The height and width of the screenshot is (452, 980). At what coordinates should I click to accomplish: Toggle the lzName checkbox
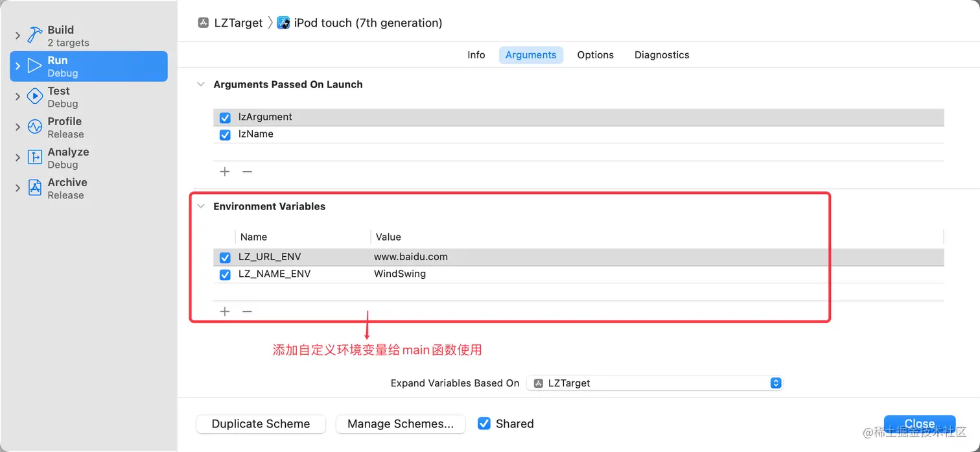coord(225,135)
